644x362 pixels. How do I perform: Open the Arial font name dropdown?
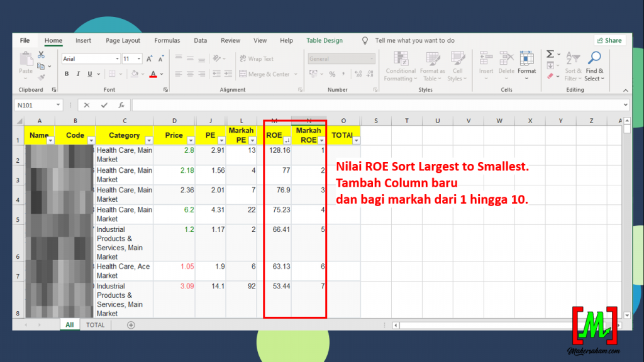coord(117,58)
